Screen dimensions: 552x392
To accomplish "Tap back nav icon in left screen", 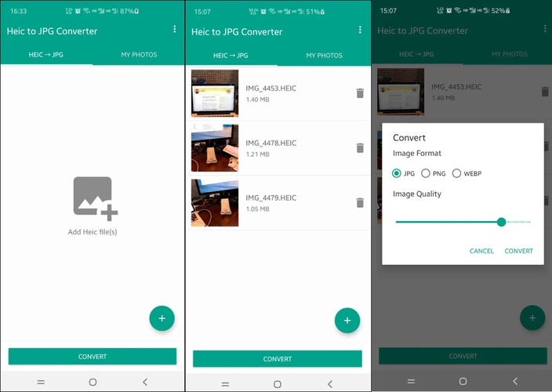I will 145,382.
